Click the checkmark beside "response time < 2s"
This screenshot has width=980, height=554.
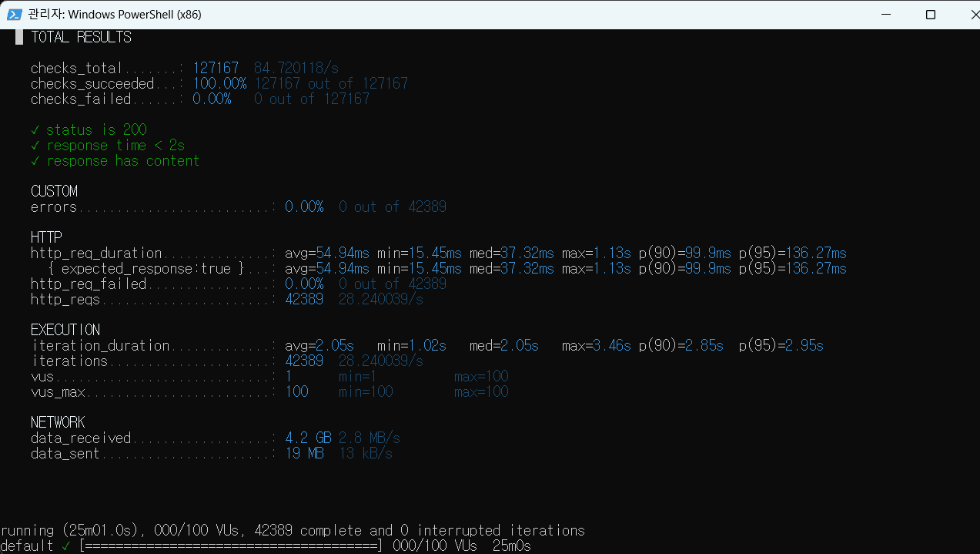point(35,145)
